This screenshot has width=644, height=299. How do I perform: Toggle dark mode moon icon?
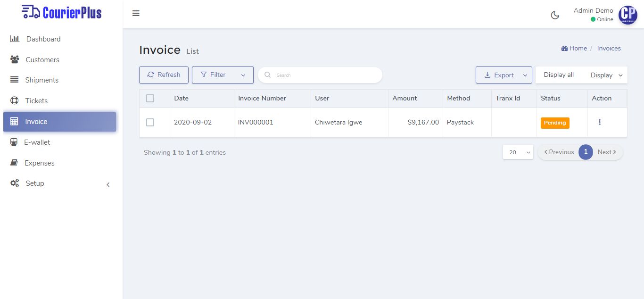point(555,15)
